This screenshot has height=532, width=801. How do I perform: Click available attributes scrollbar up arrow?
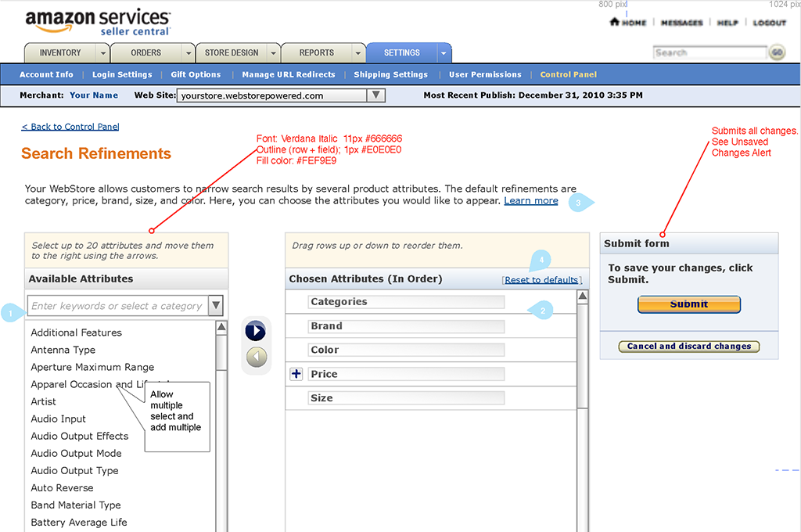click(x=221, y=327)
